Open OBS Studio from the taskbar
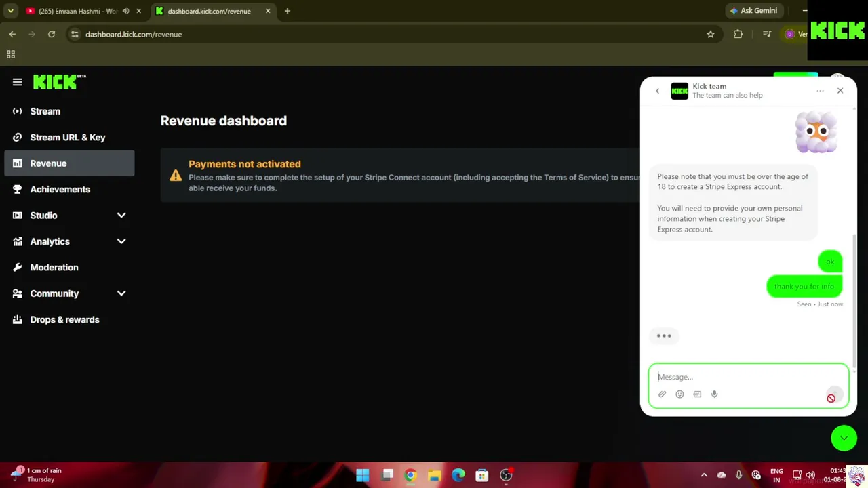The height and width of the screenshot is (488, 868). (506, 475)
